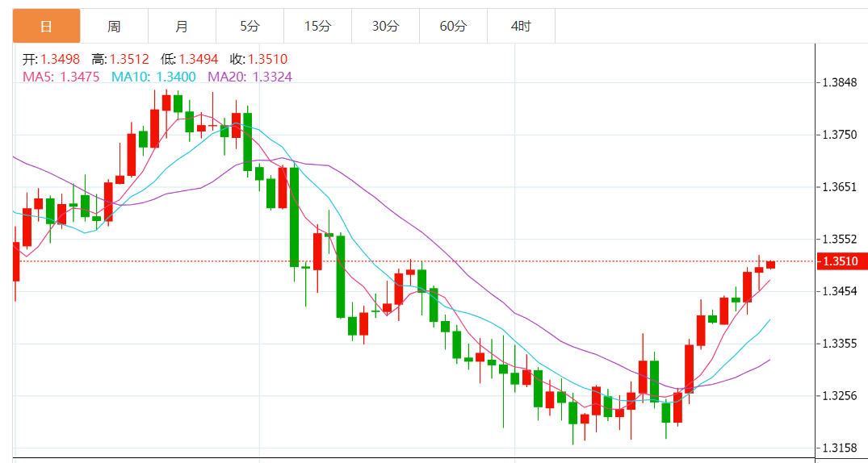
Task: Select the 15分 timeframe tab
Action: pyautogui.click(x=317, y=27)
